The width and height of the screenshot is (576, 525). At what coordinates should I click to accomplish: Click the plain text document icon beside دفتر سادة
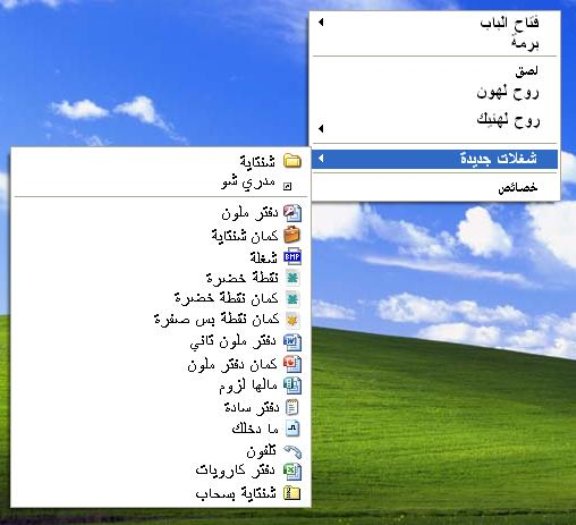pos(292,407)
